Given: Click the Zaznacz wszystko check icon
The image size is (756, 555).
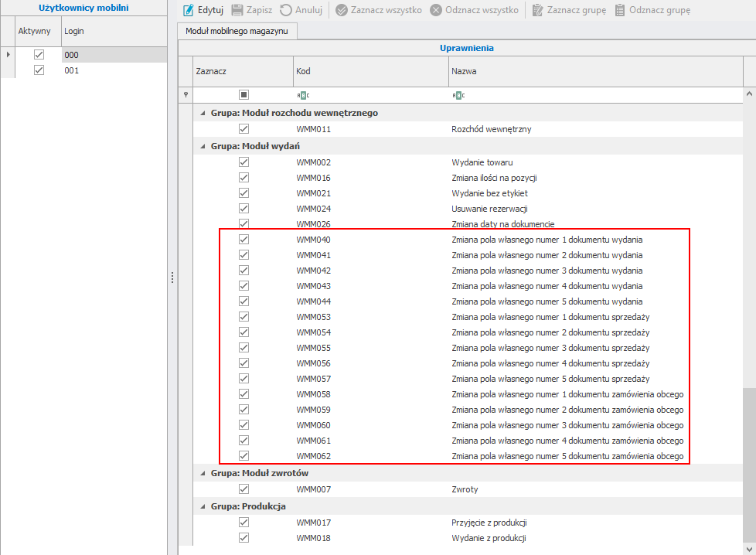Looking at the screenshot, I should [342, 11].
